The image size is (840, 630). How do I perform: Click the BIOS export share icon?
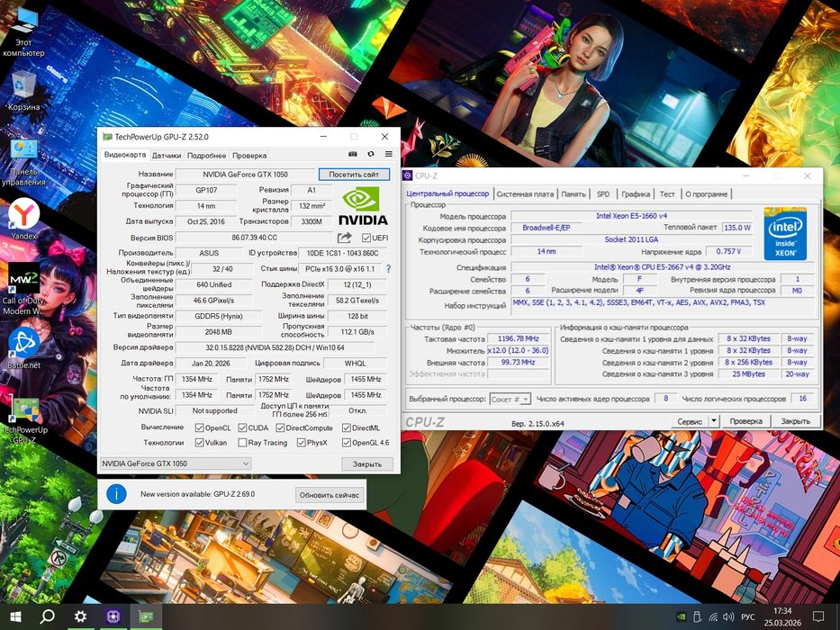tap(345, 238)
